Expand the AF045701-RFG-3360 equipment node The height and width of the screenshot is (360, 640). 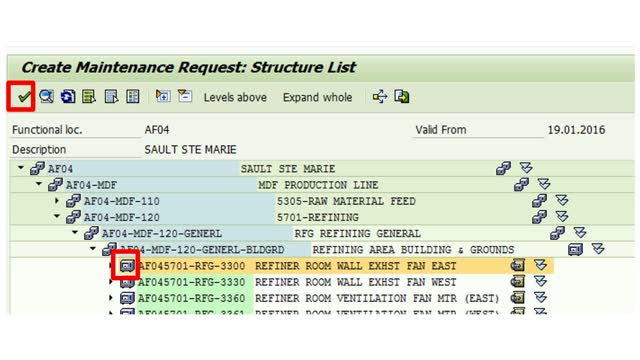coord(111,298)
